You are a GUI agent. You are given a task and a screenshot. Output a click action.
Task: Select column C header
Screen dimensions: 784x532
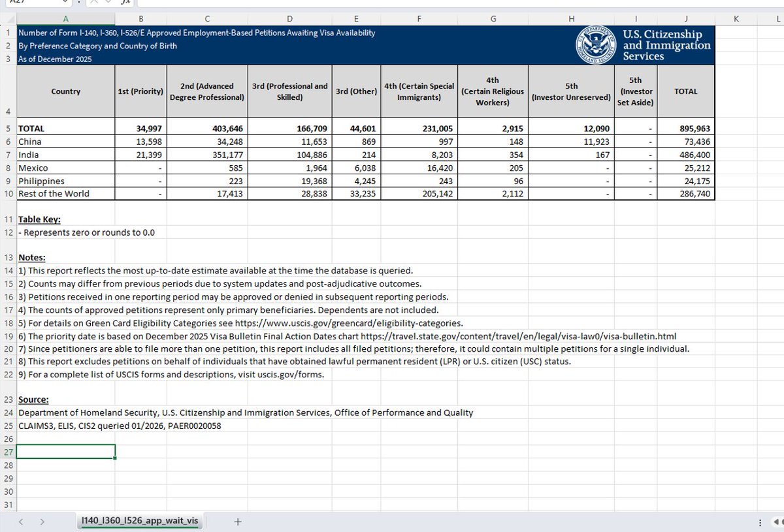tap(206, 18)
